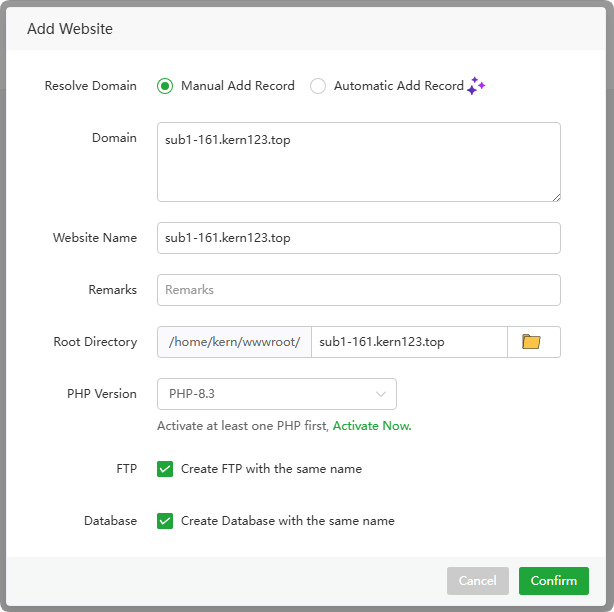Viewport: 614px width, 612px height.
Task: Open the folder browser for Root Directory
Action: click(532, 342)
